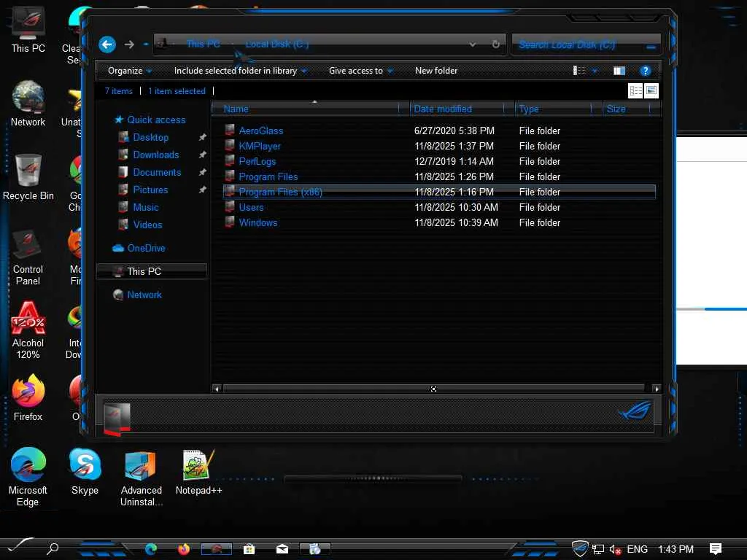Open Help with the question mark icon

click(645, 71)
